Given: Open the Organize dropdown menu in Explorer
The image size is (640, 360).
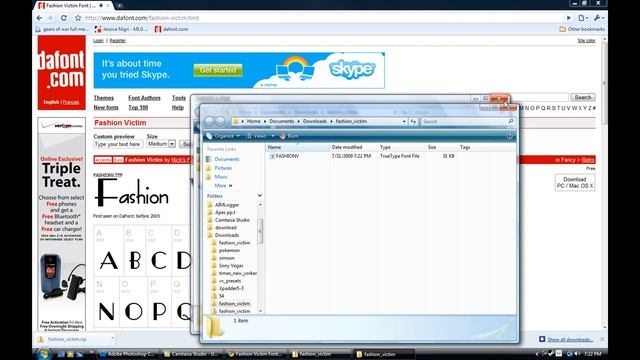Looking at the screenshot, I should 223,136.
